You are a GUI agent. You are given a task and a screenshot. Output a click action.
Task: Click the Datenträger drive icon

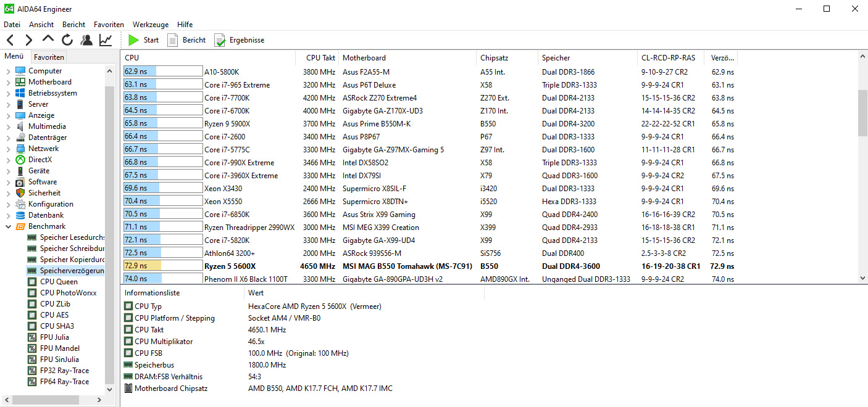point(20,138)
